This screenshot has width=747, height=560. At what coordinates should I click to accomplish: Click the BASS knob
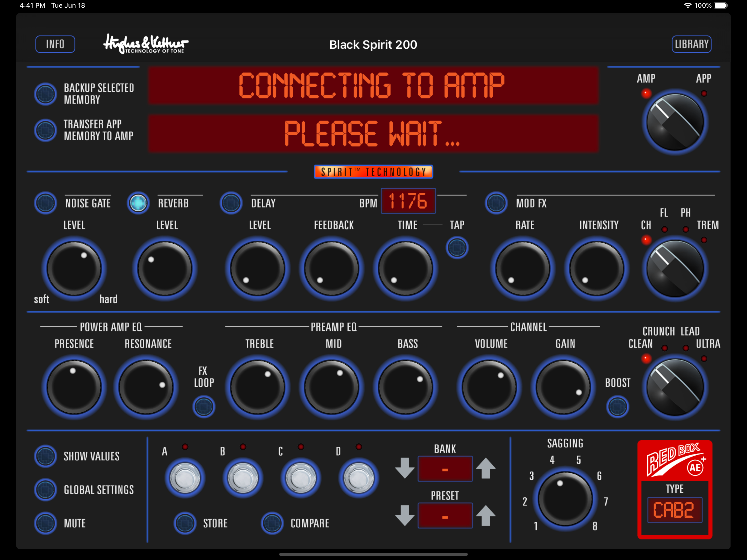coord(405,387)
